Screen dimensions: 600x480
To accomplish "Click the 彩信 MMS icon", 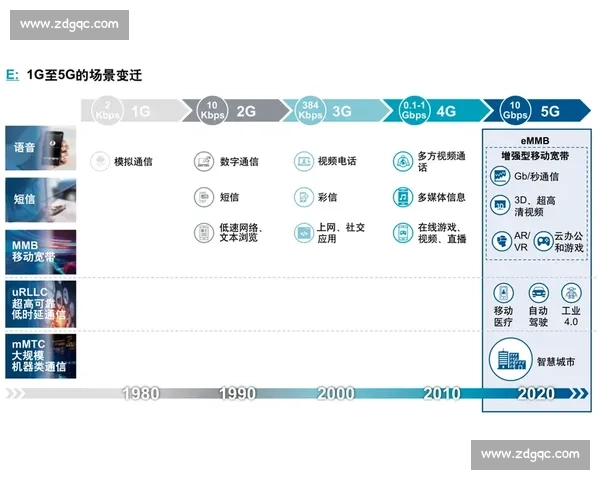I will point(304,197).
